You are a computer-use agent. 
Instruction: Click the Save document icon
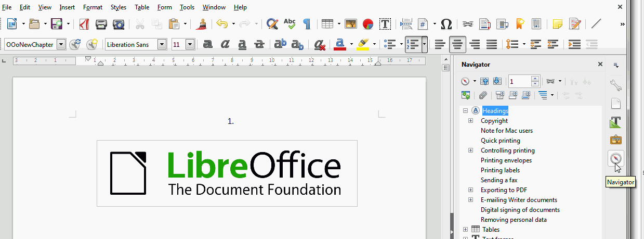point(57,24)
